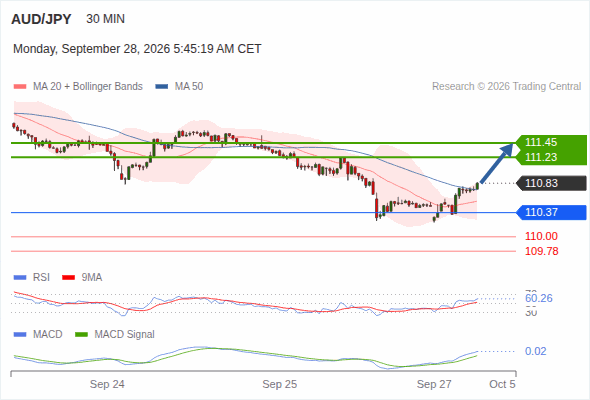Select the 111.45 green resistance label
This screenshot has width=590, height=400.
point(551,142)
